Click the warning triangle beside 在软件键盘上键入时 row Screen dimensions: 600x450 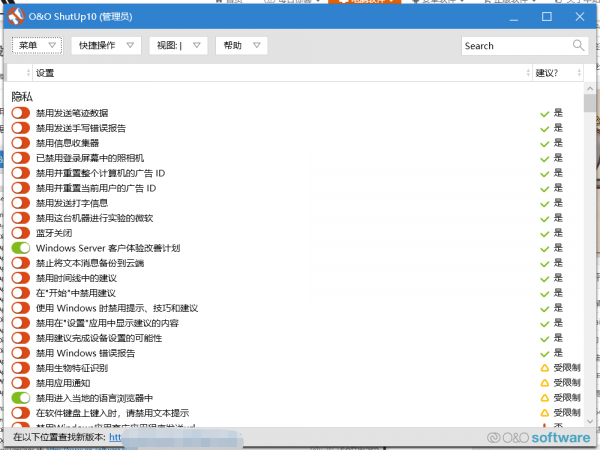[545, 413]
